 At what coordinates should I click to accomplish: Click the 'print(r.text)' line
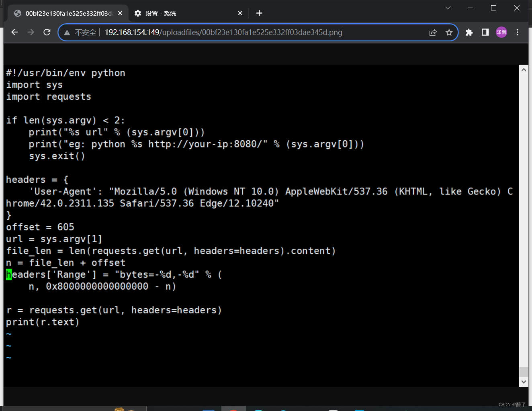pos(43,322)
